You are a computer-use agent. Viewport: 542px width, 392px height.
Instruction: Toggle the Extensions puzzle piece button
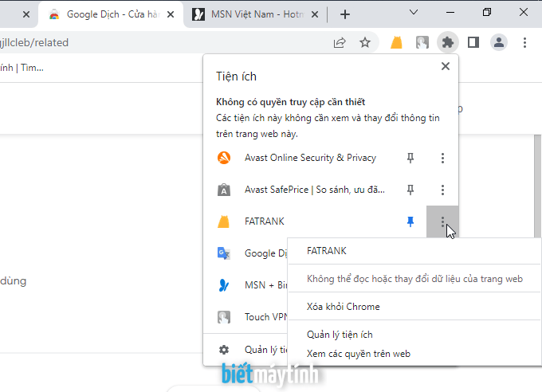point(448,42)
